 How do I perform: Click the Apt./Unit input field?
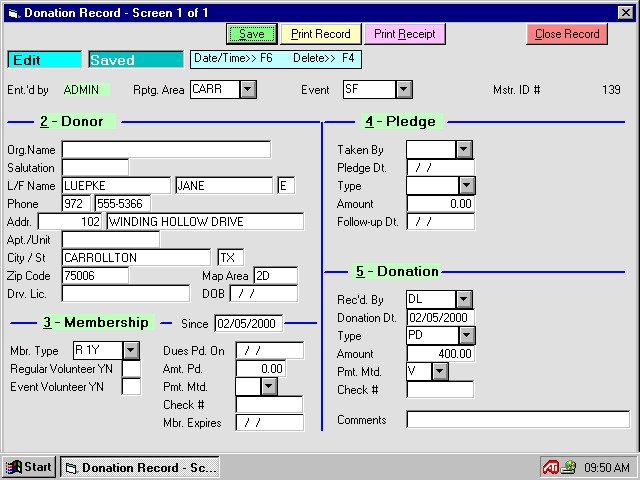(x=111, y=240)
